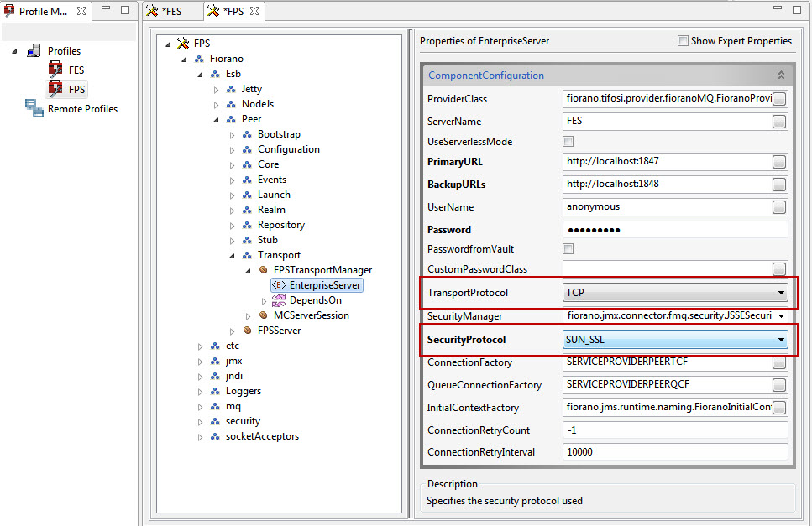Collapse the Transport tree node
Viewport: 812px width, 526px height.
(x=232, y=256)
